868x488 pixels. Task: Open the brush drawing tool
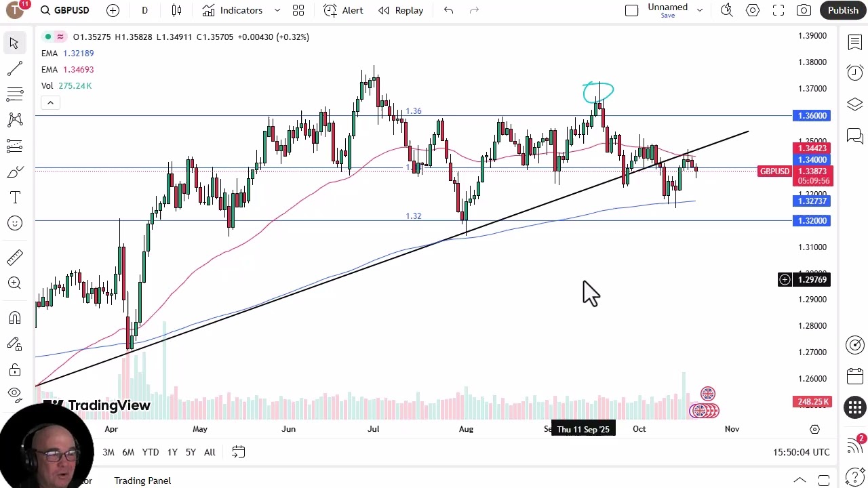pyautogui.click(x=14, y=172)
